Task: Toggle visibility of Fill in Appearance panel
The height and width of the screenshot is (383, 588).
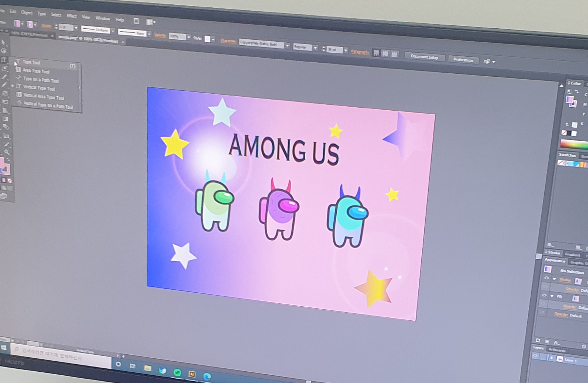Action: pyautogui.click(x=544, y=295)
